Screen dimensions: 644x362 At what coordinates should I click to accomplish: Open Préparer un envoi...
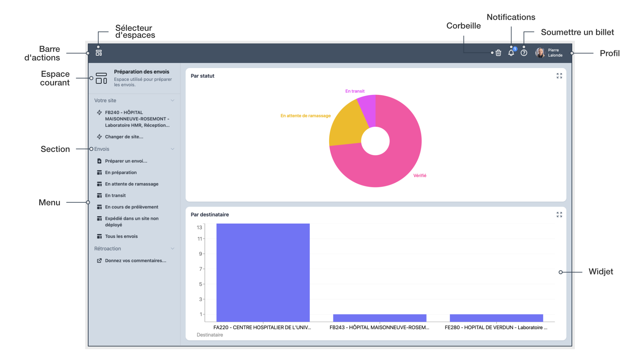click(x=126, y=161)
